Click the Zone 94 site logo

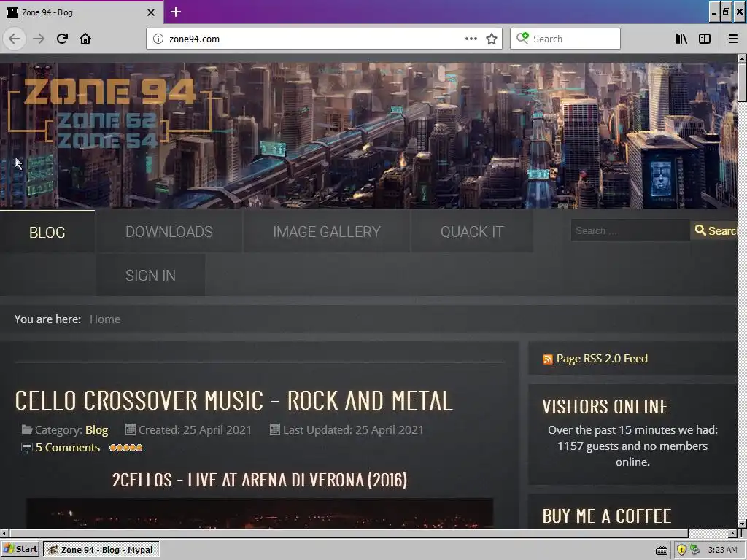coord(109,114)
